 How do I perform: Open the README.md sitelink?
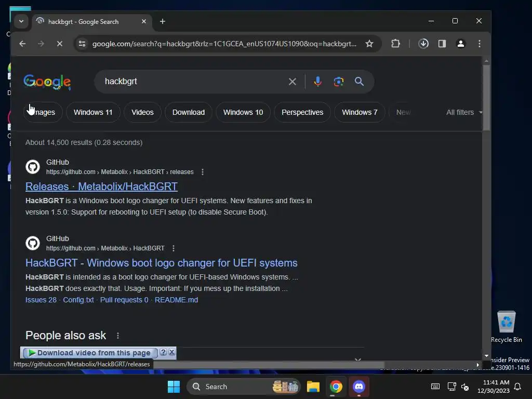[x=177, y=300]
